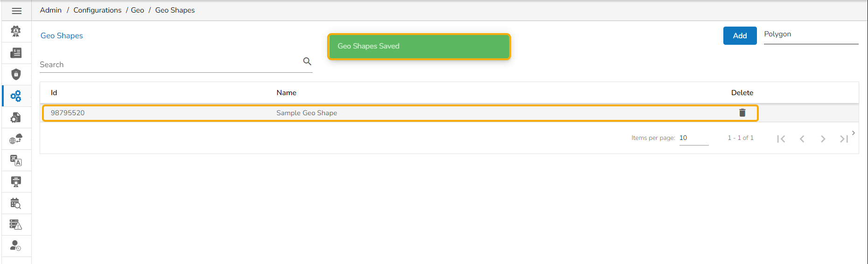This screenshot has height=264, width=868.
Task: Open the configurations gears sidebar icon
Action: tap(16, 96)
